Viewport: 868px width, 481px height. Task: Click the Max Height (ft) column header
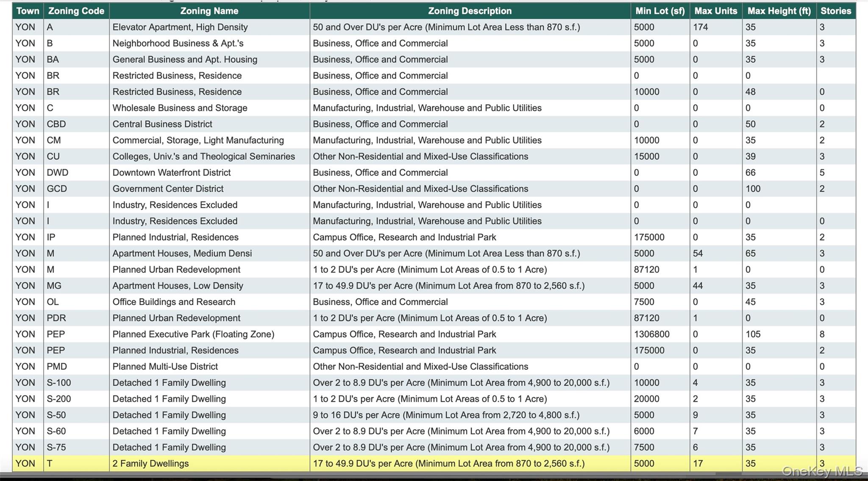click(779, 11)
